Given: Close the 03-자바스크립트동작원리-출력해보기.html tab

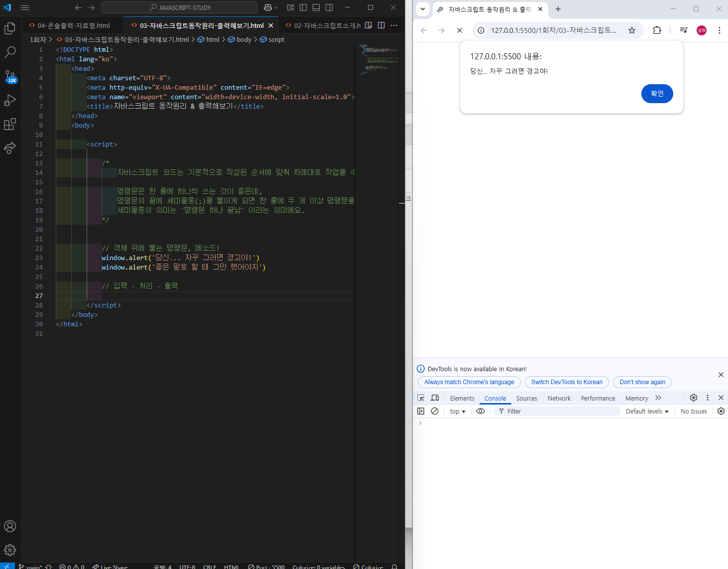Looking at the screenshot, I should pos(271,25).
